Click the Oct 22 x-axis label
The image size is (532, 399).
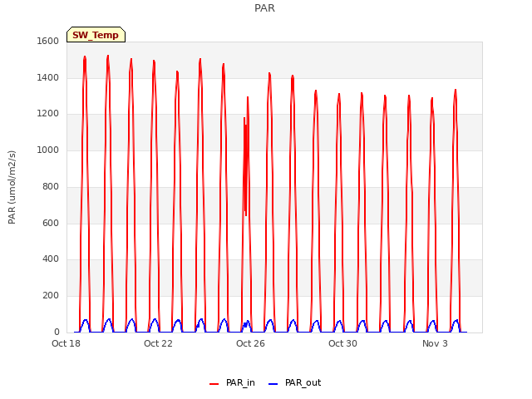[158, 343]
